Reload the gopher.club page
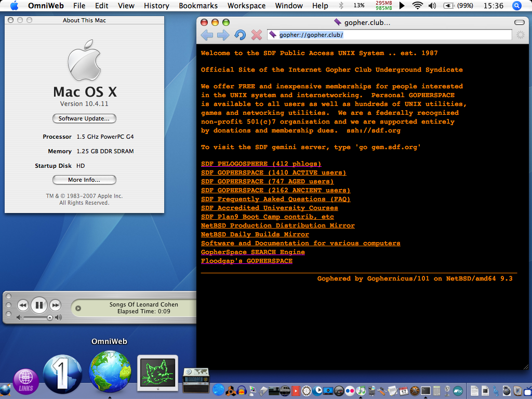Viewport: 532px width, 399px height. pyautogui.click(x=240, y=35)
